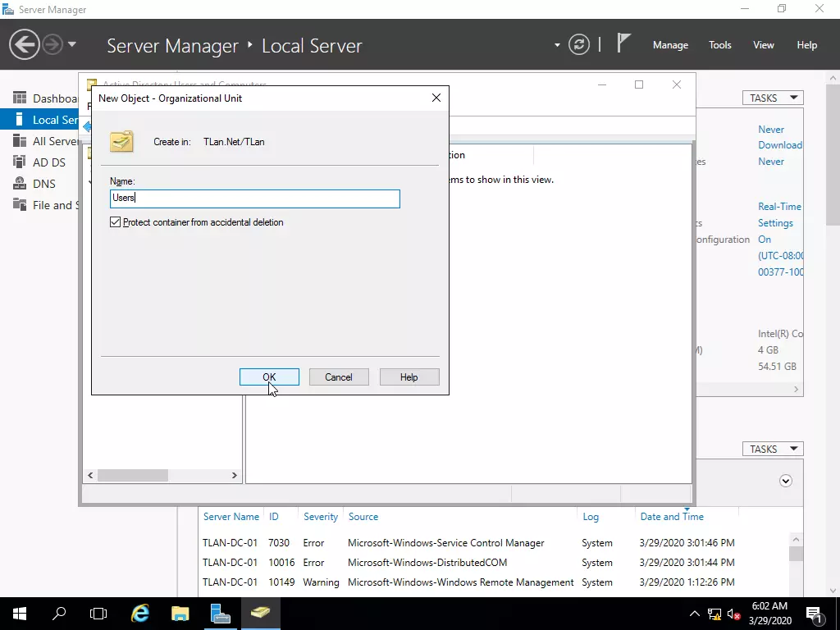Open AD DS in the sidebar
Viewport: 840px width, 630px height.
(x=39, y=162)
